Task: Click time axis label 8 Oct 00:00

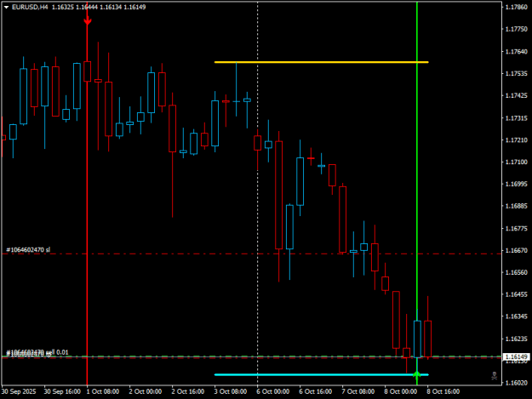Action: click(x=401, y=391)
